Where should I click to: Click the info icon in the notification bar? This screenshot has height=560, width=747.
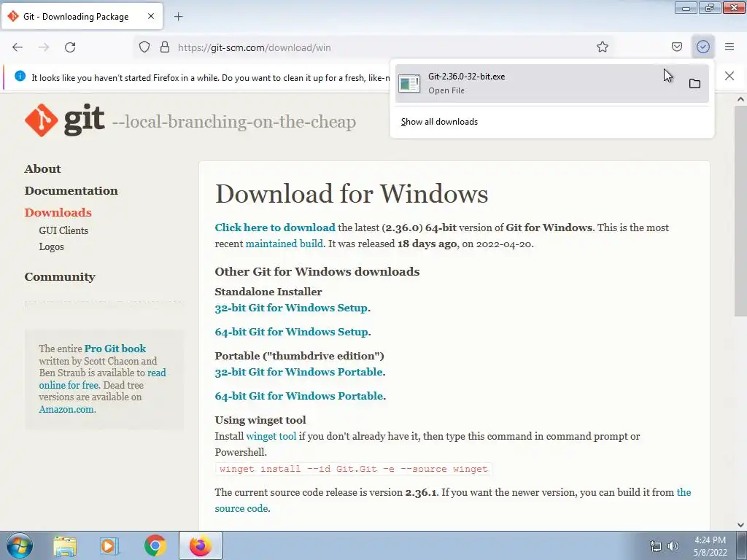point(20,76)
